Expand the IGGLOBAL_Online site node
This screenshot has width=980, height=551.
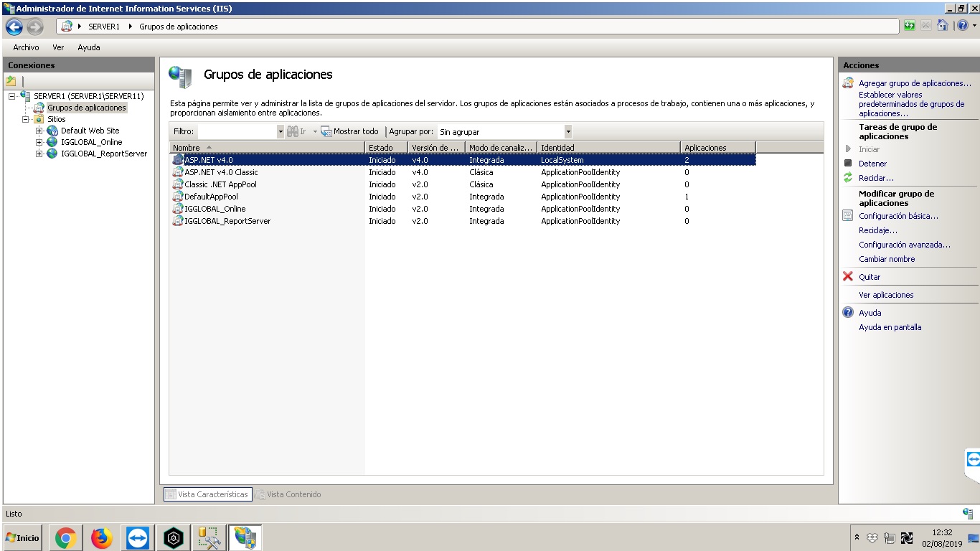coord(39,142)
